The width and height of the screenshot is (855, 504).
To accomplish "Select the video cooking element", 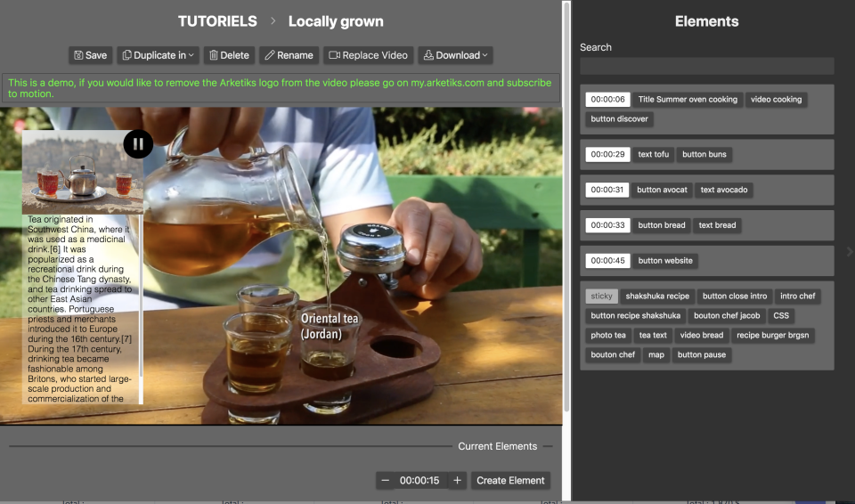I will tap(776, 99).
